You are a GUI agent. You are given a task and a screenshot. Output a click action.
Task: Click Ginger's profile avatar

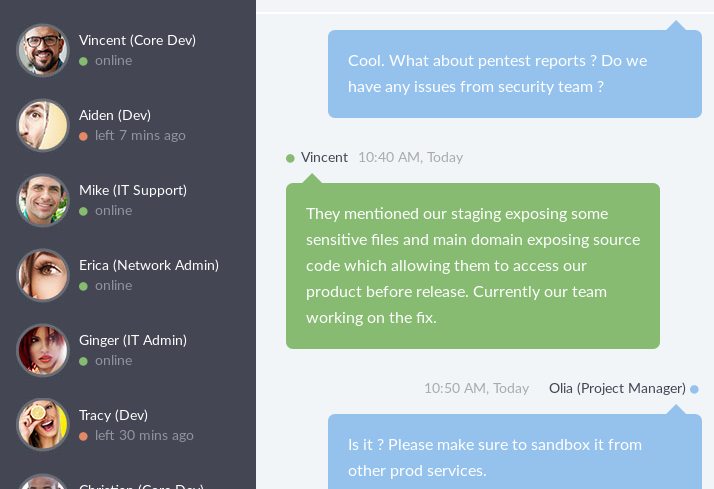42,350
